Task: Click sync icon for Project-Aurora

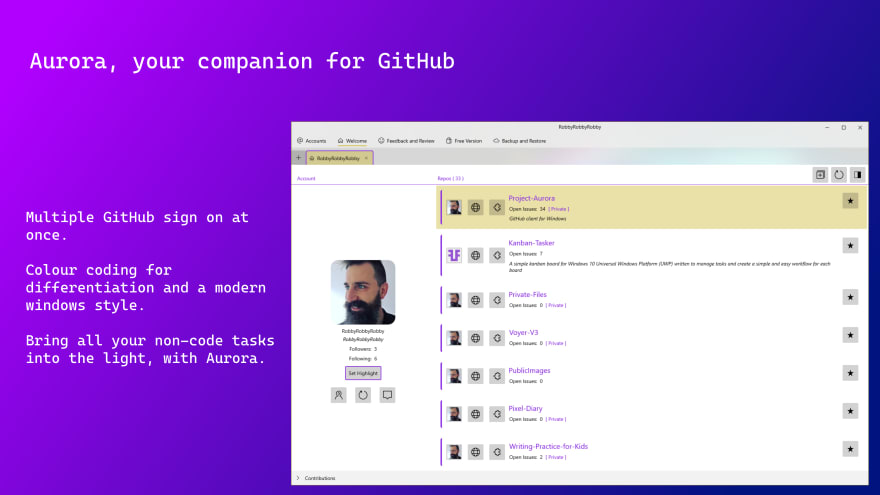Action: (497, 208)
